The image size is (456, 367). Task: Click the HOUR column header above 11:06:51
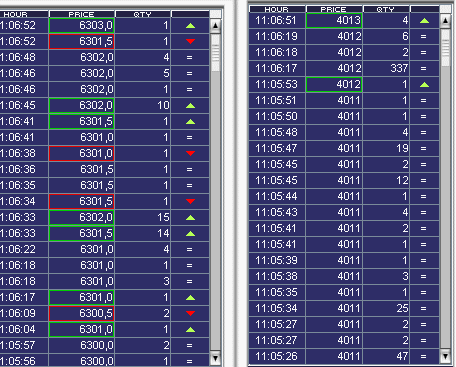[x=277, y=9]
